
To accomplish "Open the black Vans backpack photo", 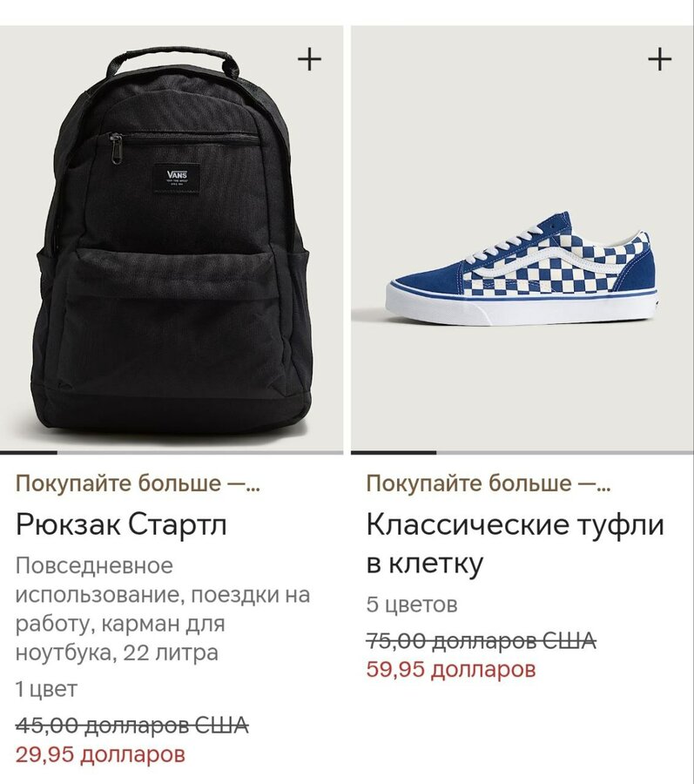I will coord(172,239).
